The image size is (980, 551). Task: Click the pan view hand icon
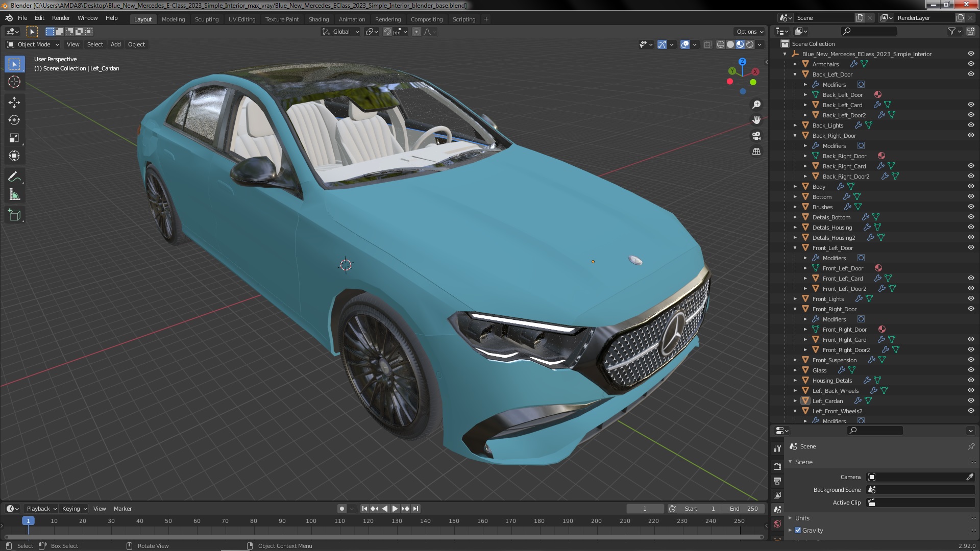click(756, 120)
